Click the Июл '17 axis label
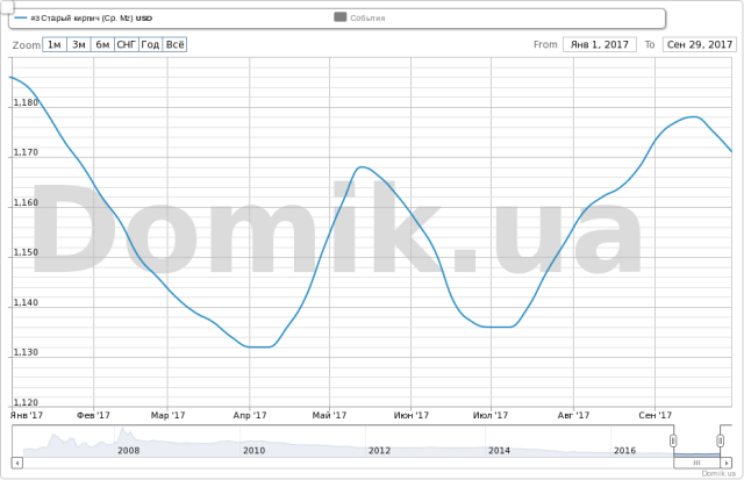The height and width of the screenshot is (480, 744). tap(490, 415)
